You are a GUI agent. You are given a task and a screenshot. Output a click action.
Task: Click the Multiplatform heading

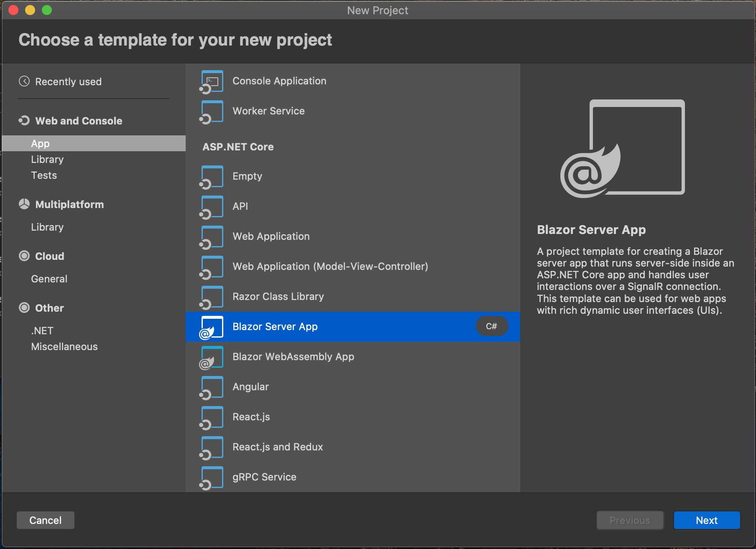(x=69, y=204)
